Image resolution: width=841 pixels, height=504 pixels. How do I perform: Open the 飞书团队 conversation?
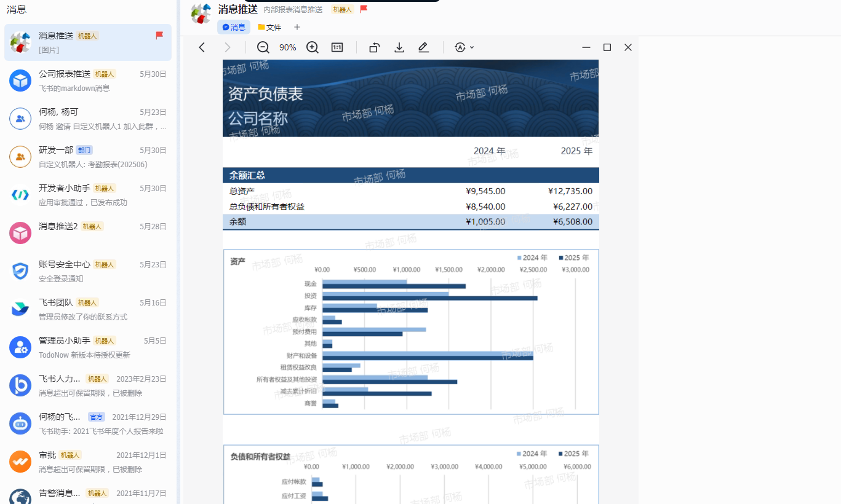88,309
